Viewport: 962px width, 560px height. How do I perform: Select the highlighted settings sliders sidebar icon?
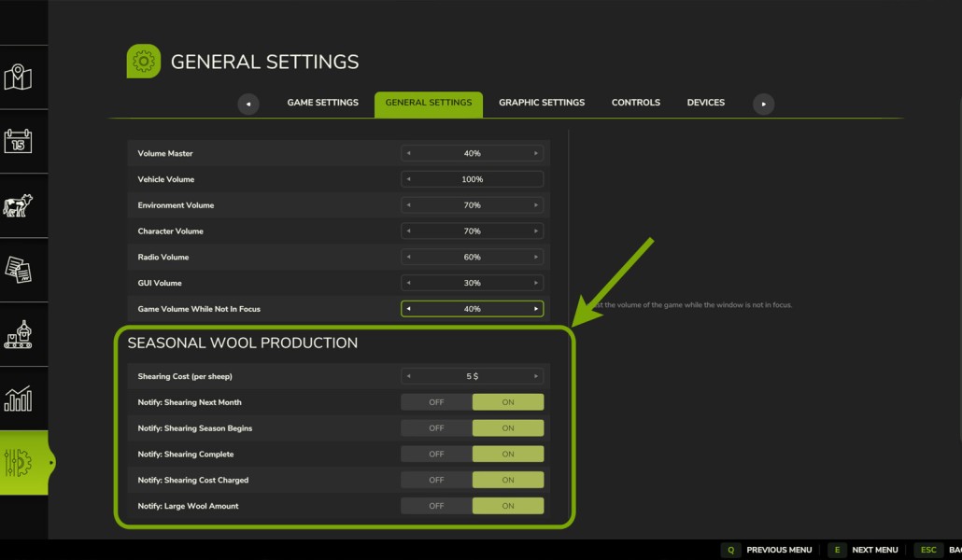point(24,463)
